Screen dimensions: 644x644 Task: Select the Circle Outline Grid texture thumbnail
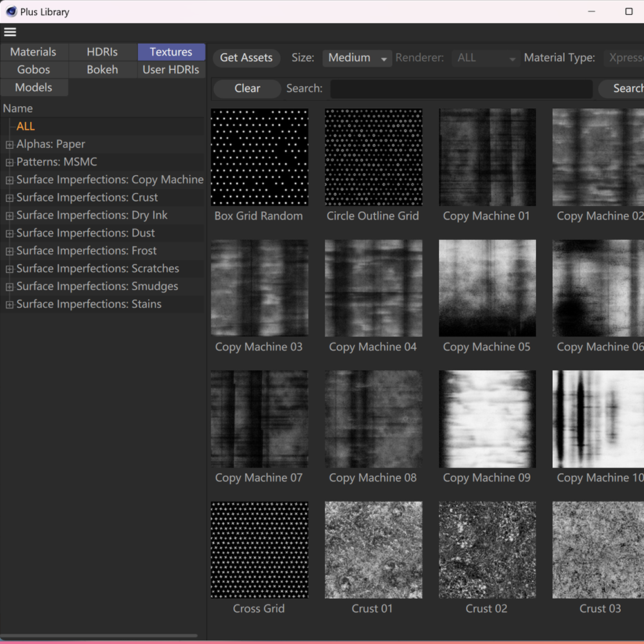pos(374,157)
